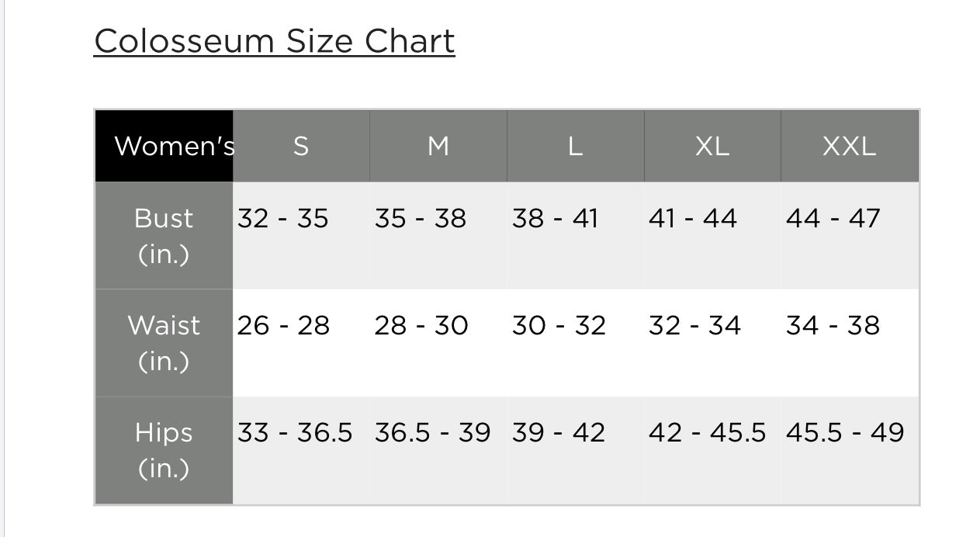Click the 34 - 38 waist cell
This screenshot has width=980, height=537.
(x=833, y=326)
